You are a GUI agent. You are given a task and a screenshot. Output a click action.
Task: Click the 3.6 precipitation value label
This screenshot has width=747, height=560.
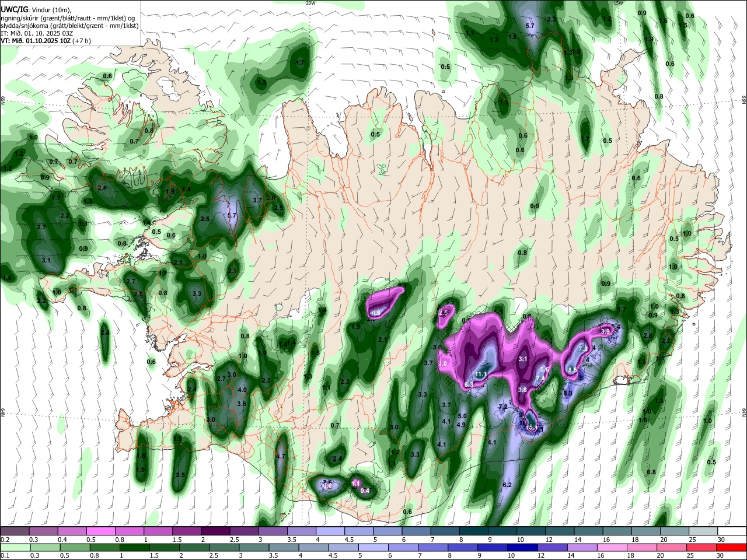tap(242, 404)
